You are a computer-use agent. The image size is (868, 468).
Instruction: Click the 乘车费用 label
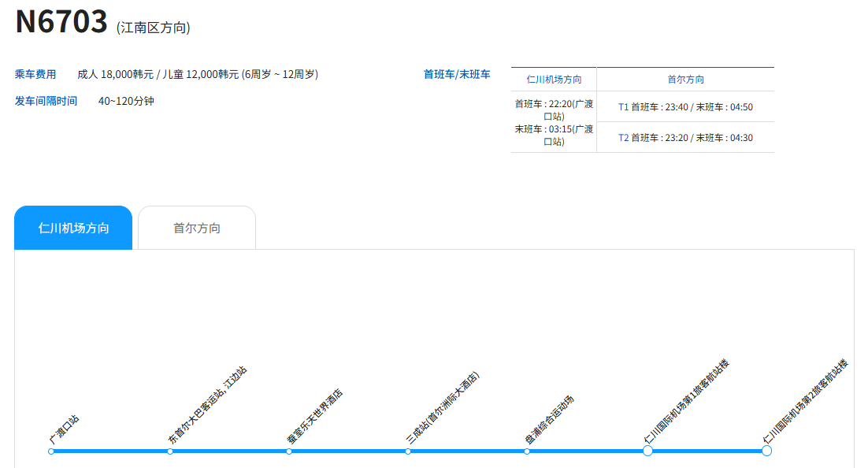[35, 75]
